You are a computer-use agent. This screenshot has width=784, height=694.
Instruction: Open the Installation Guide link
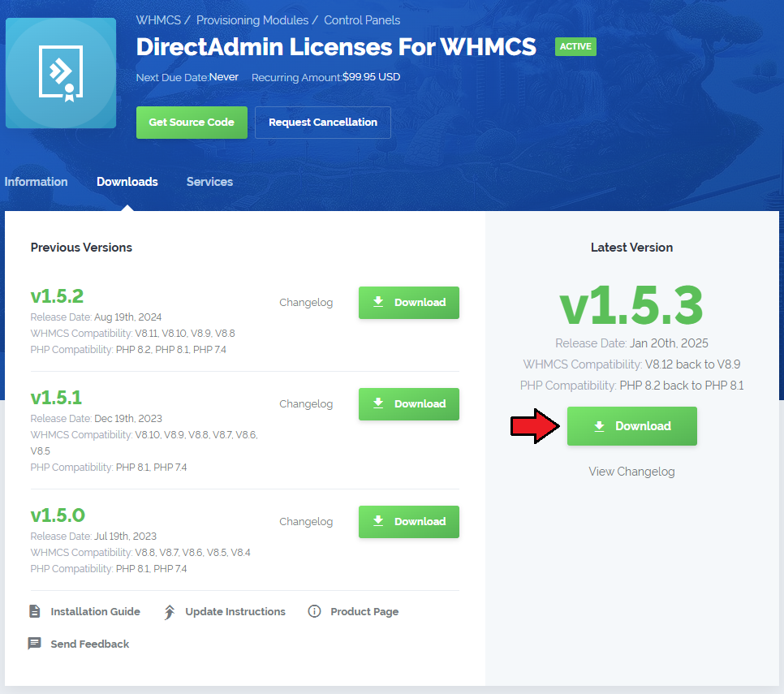[x=95, y=611]
